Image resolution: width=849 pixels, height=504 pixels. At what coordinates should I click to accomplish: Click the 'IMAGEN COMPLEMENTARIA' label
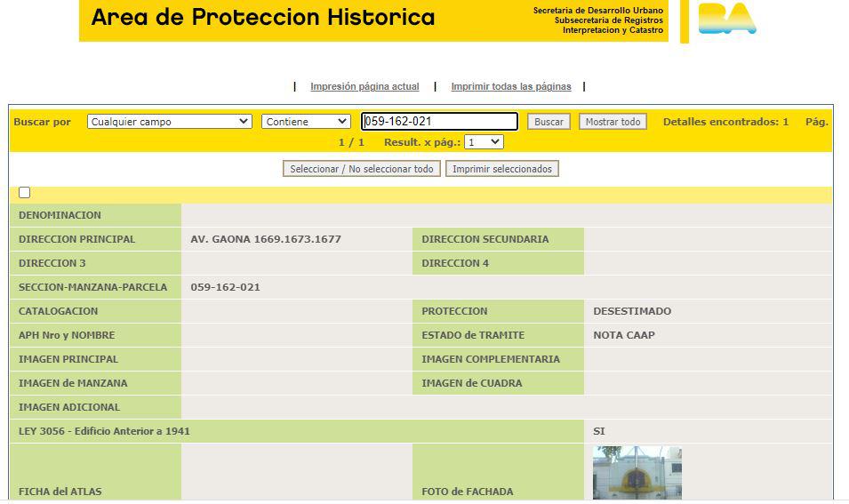tap(491, 359)
